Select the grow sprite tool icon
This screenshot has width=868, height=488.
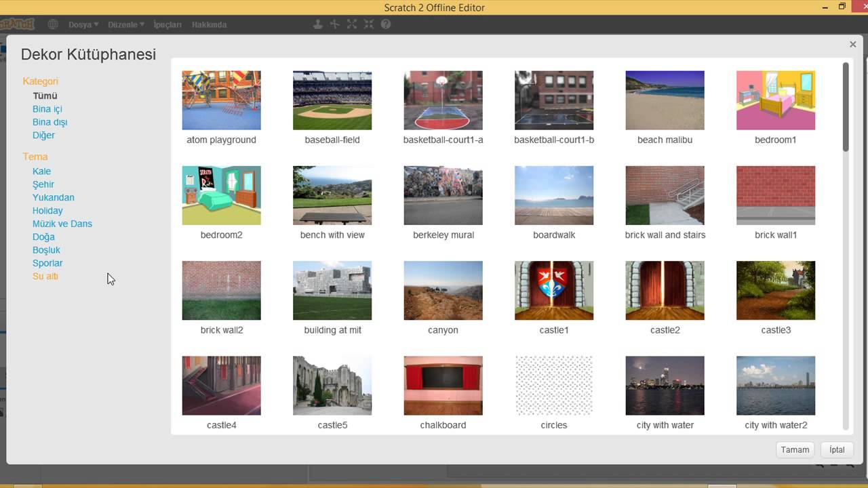click(x=351, y=24)
